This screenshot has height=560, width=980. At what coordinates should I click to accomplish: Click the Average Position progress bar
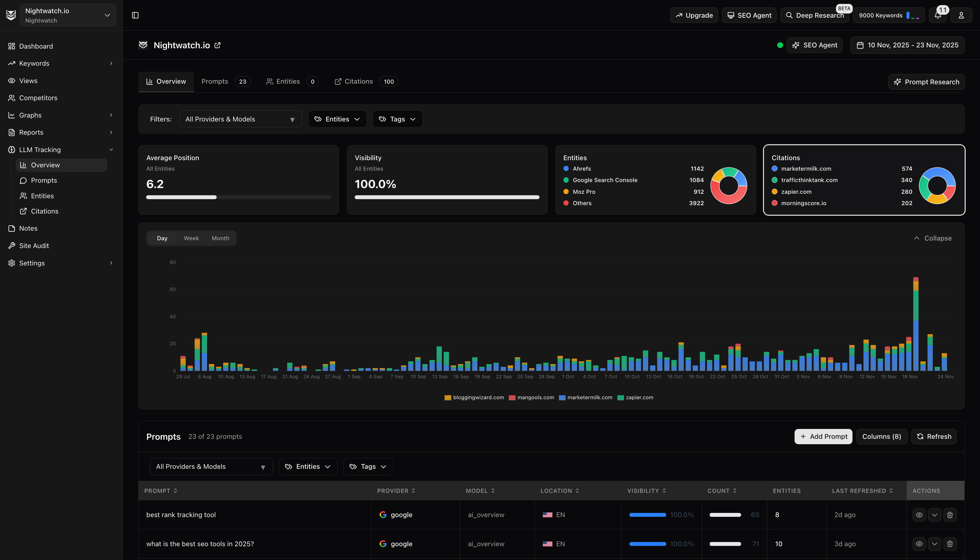point(239,197)
